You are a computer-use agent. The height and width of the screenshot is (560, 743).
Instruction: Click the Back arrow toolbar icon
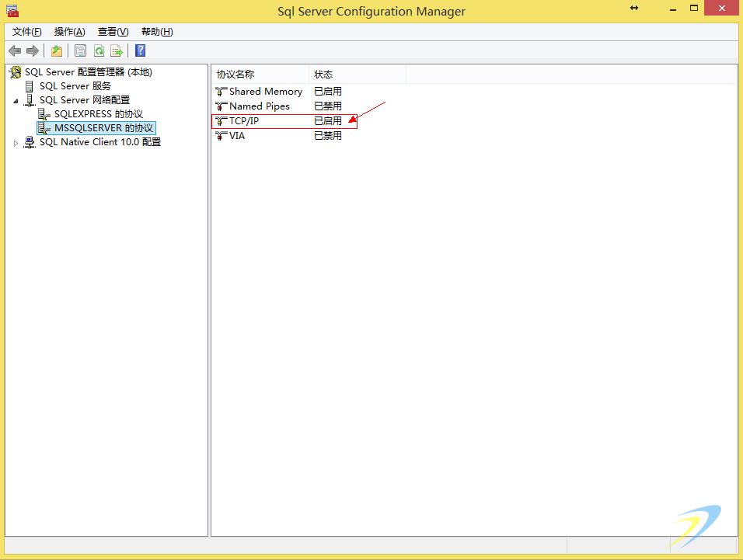(x=15, y=51)
